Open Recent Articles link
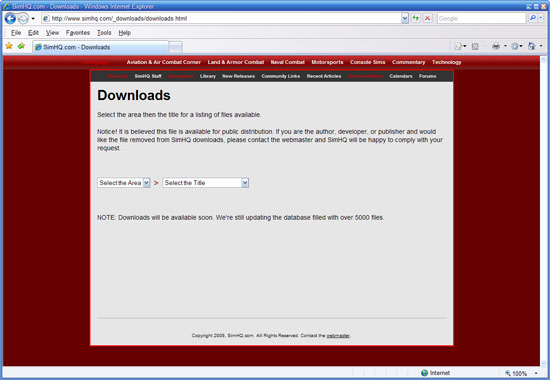This screenshot has height=380, width=550. coord(324,76)
